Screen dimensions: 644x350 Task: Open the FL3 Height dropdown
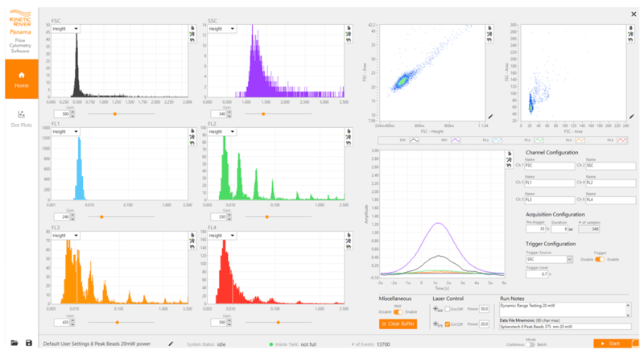click(66, 236)
